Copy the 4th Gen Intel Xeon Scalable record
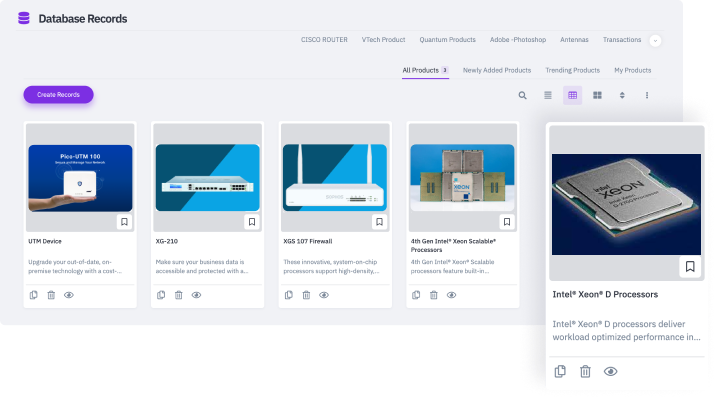This screenshot has width=718, height=401. coord(416,295)
